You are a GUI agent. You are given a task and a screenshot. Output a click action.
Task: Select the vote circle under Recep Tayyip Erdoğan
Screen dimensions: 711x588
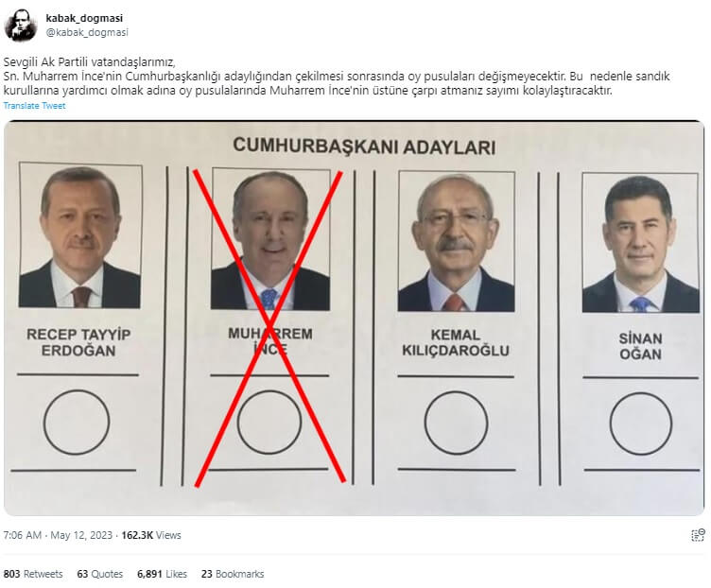point(77,422)
